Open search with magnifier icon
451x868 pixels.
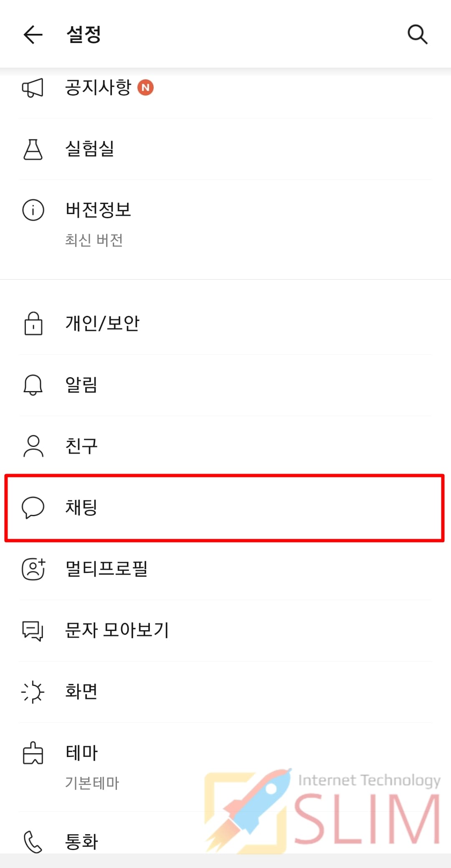(x=417, y=34)
